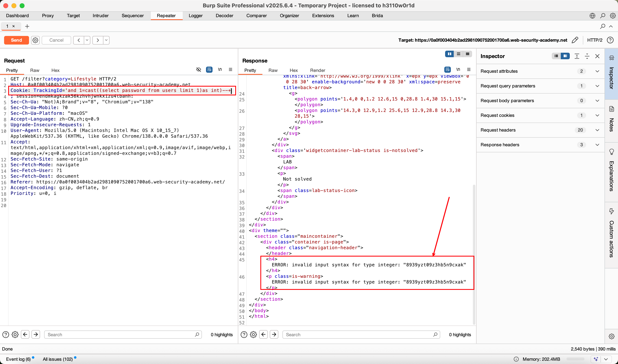The height and width of the screenshot is (364, 618).
Task: Open the Target tab
Action: tap(73, 16)
